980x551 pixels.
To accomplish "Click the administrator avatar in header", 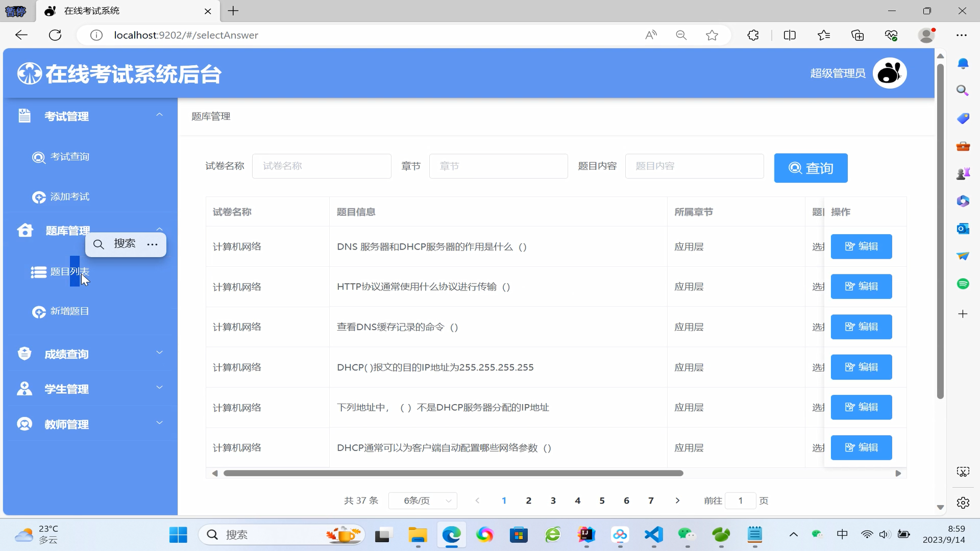I will pyautogui.click(x=889, y=73).
